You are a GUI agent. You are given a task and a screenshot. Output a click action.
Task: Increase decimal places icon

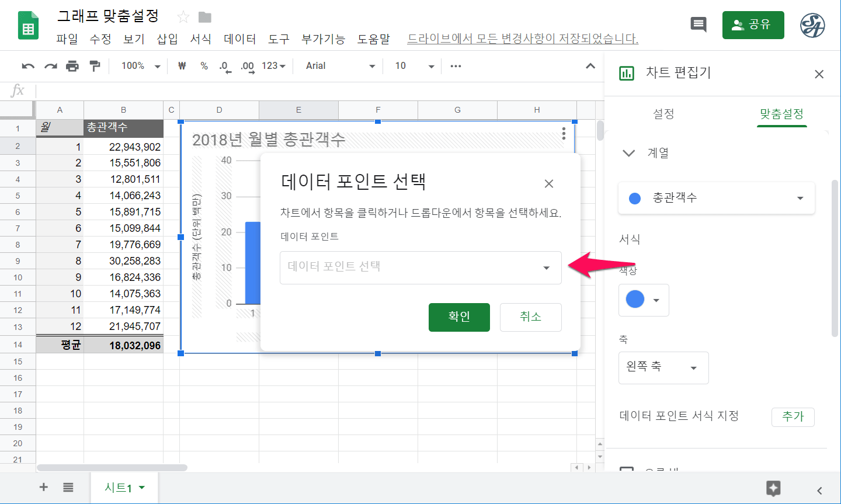[246, 66]
